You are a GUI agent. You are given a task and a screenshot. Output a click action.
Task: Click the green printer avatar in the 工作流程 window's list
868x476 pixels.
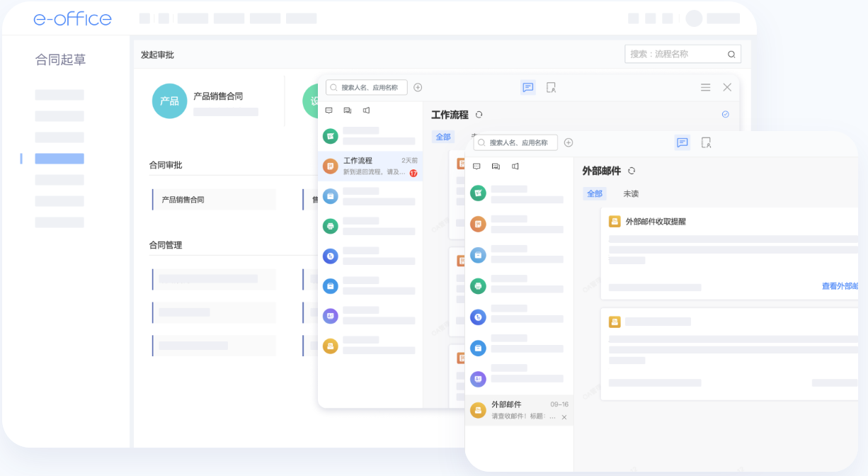click(330, 226)
